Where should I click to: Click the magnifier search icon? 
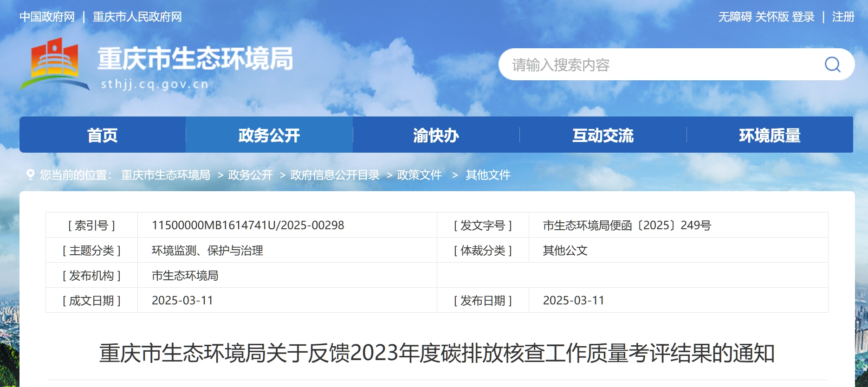pos(832,64)
